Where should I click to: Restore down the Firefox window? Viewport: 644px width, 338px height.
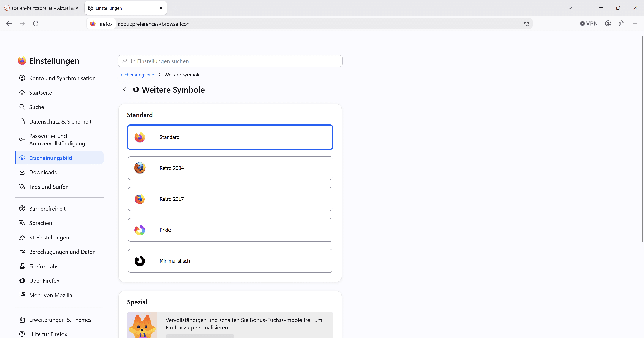618,8
